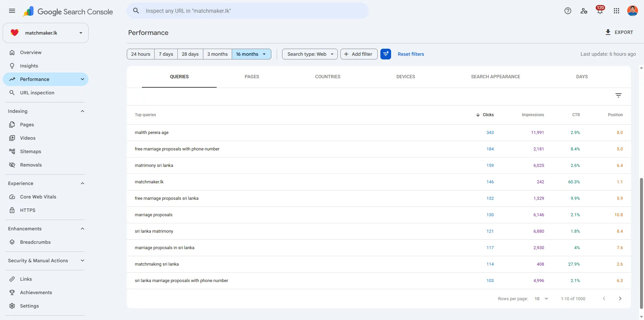Open the Links report
This screenshot has height=320, width=644.
[46, 279]
